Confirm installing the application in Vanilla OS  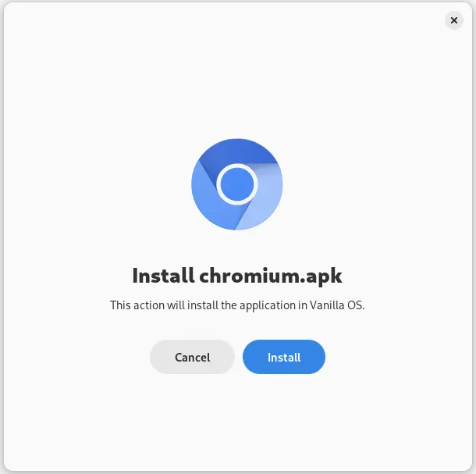click(x=284, y=357)
